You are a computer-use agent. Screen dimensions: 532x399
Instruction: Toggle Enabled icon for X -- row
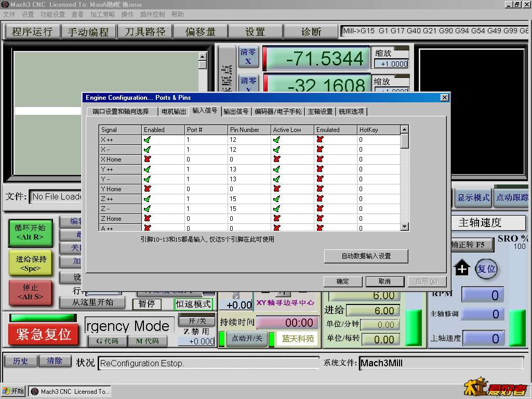147,149
